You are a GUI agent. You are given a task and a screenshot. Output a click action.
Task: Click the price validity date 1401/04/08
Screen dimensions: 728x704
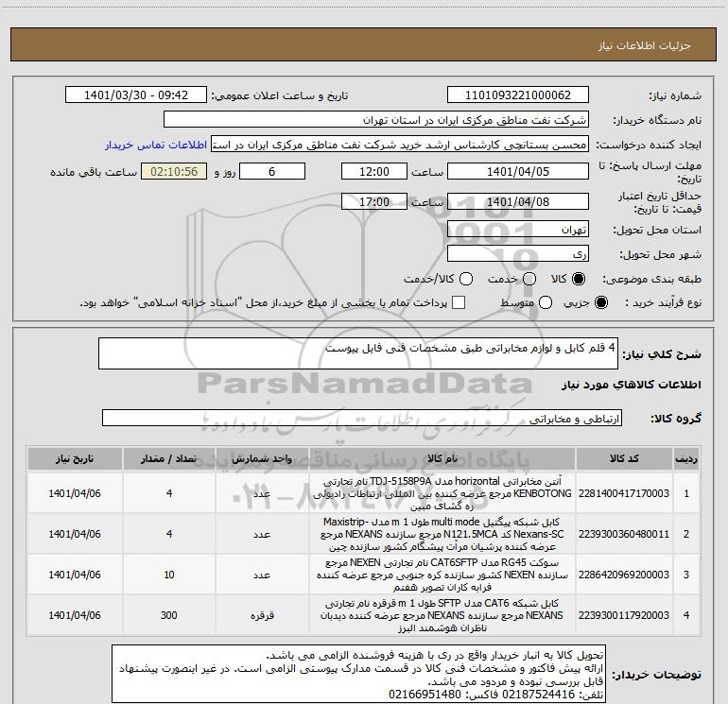click(518, 201)
